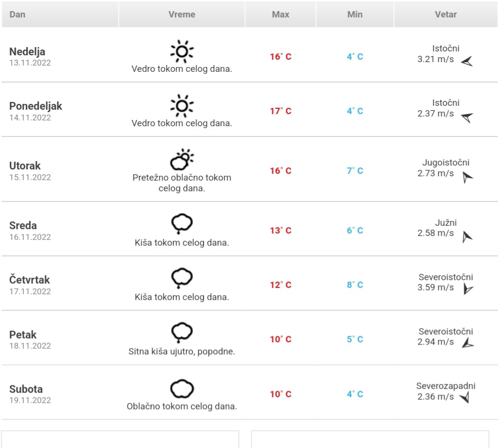The height and width of the screenshot is (448, 498).
Task: Select the Dan column header
Action: coord(60,14)
